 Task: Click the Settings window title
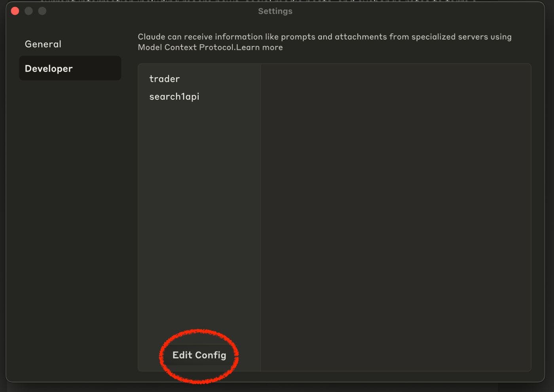(x=275, y=11)
